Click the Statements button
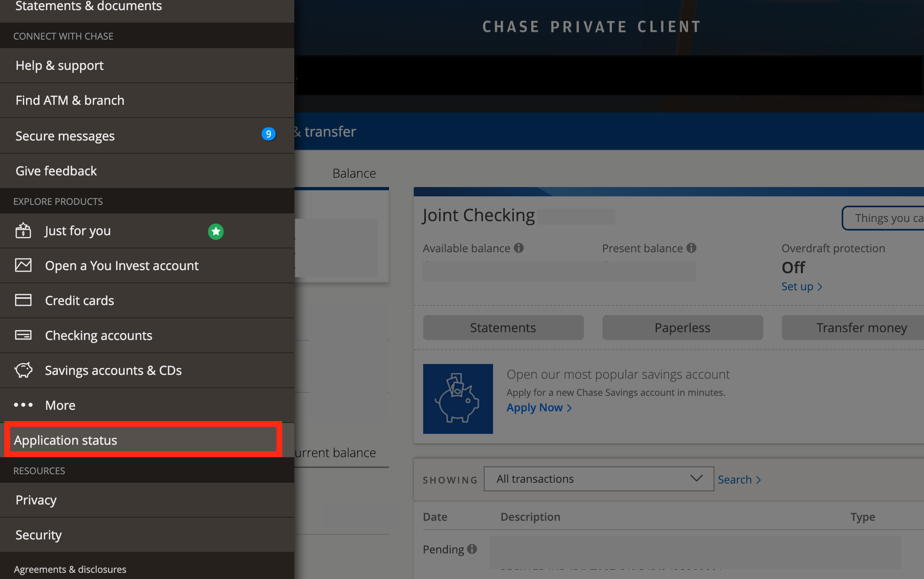Viewport: 924px width, 579px height. point(502,327)
